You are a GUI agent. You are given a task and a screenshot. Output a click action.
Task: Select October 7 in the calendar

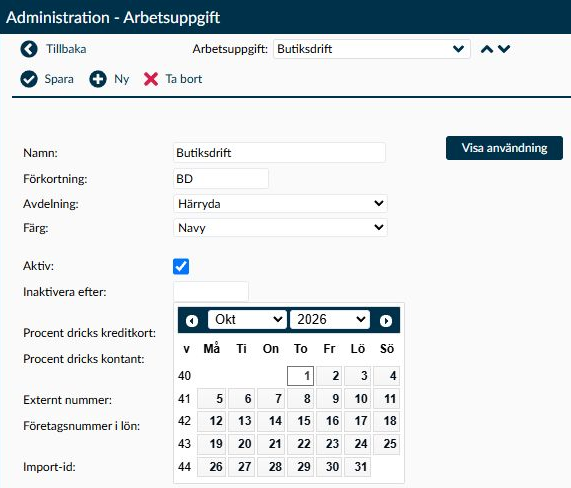[271, 399]
